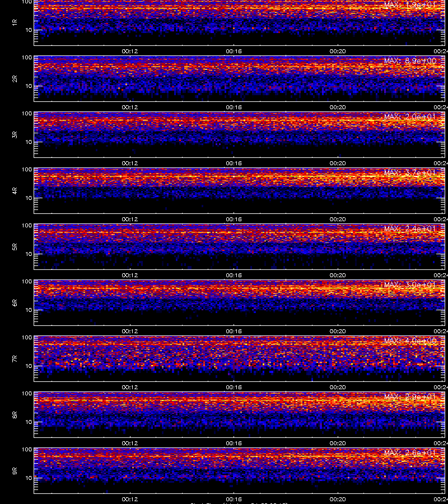Click the 100 tick label on 5R axis
Image resolution: width=448 pixels, height=504 pixels.
pyautogui.click(x=27, y=225)
